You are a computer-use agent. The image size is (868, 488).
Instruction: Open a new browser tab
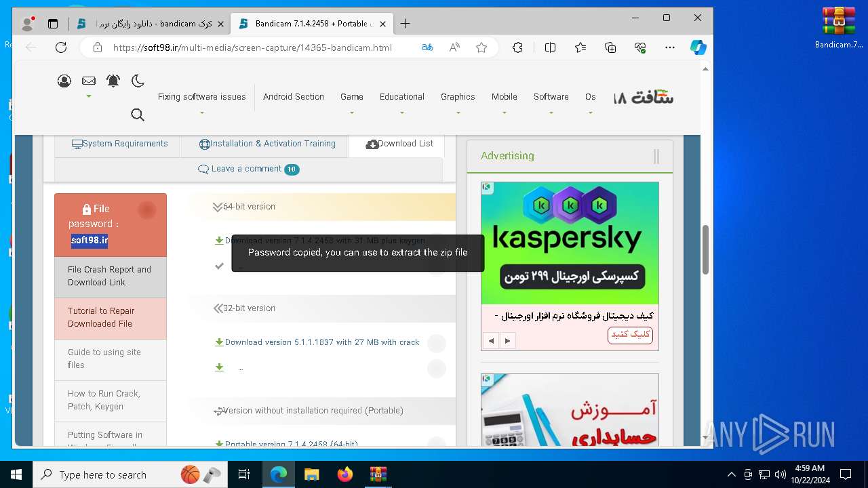405,24
